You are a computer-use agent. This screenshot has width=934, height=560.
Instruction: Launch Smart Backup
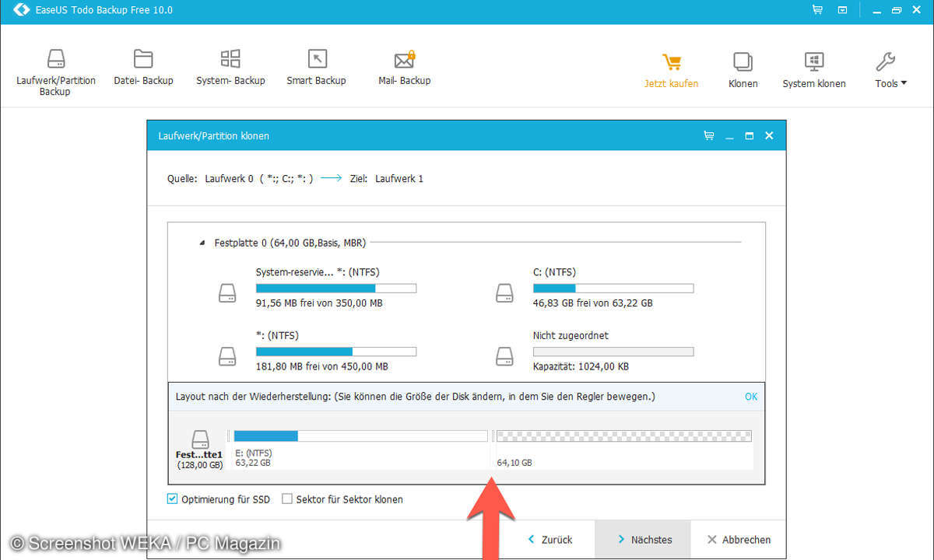(x=316, y=68)
